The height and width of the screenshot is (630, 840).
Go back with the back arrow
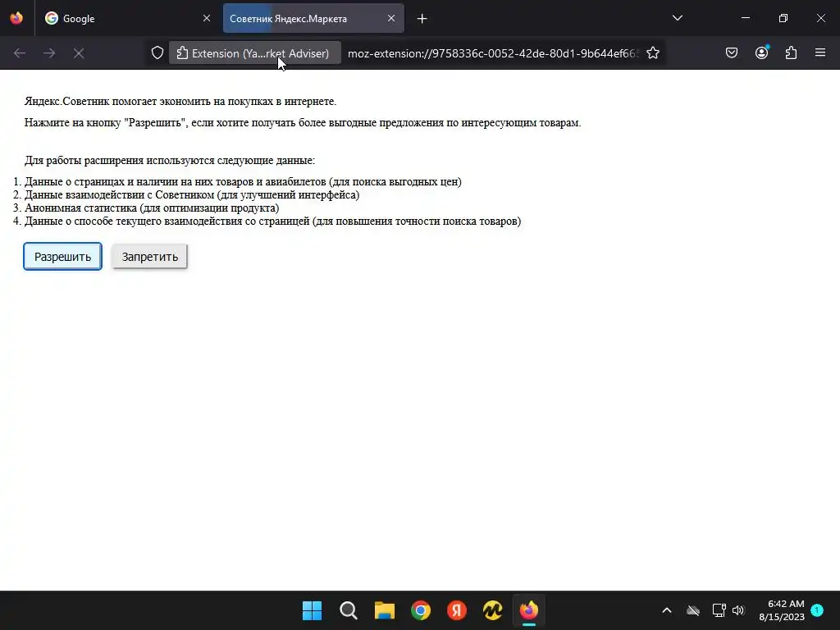click(20, 53)
